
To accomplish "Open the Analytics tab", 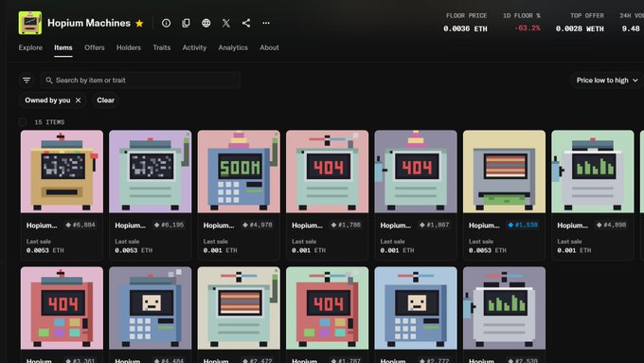I will pyautogui.click(x=233, y=47).
